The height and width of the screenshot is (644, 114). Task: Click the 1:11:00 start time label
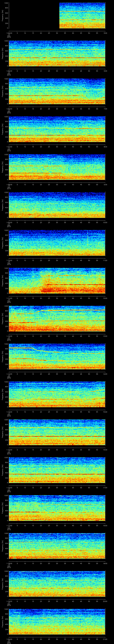click(x=9, y=298)
